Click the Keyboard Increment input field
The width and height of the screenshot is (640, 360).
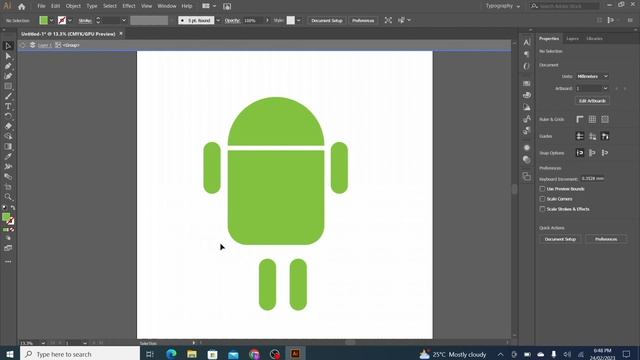coord(592,179)
